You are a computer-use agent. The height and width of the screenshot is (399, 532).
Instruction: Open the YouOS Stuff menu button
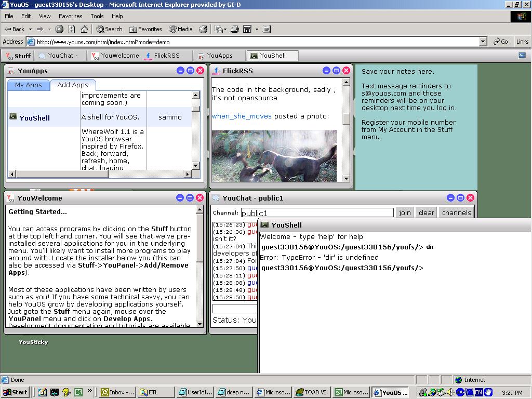(18, 56)
